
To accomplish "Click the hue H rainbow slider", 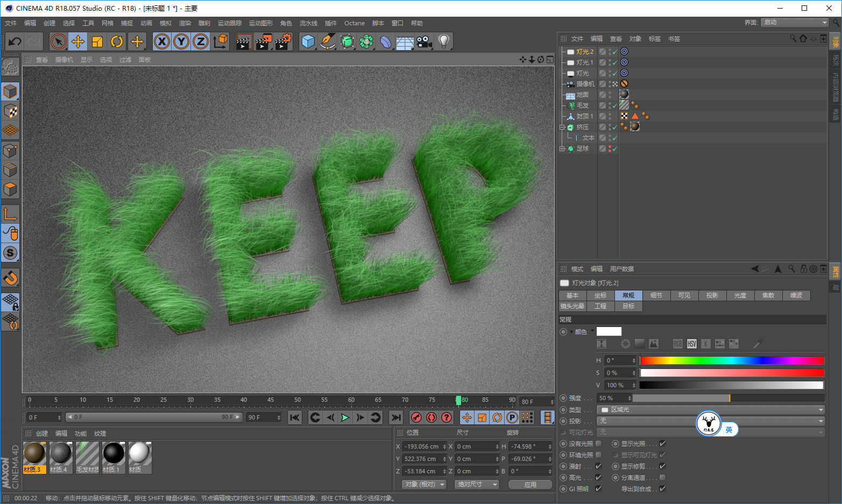I will tap(732, 360).
